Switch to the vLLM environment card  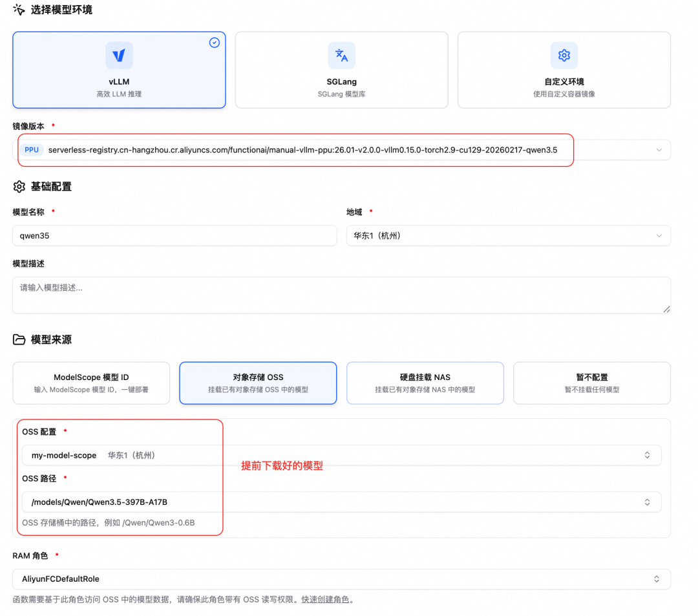click(119, 69)
